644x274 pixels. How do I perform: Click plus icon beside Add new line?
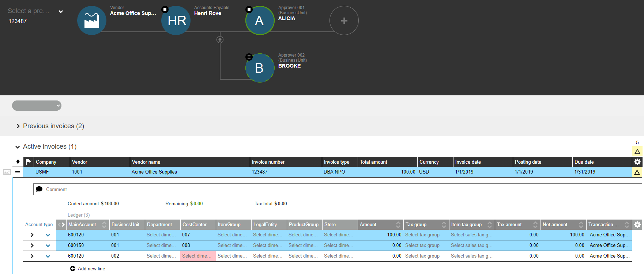click(x=73, y=269)
